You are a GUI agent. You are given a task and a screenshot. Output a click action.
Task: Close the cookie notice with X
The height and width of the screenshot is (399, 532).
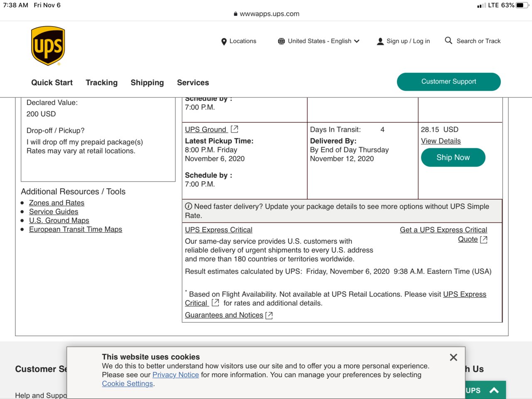(453, 357)
